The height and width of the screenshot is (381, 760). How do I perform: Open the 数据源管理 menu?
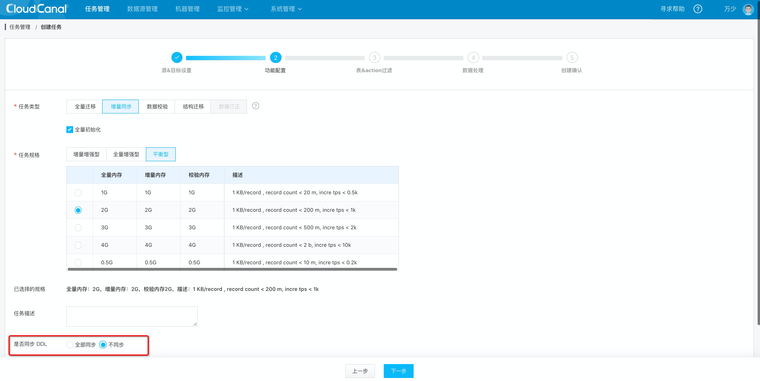click(142, 9)
